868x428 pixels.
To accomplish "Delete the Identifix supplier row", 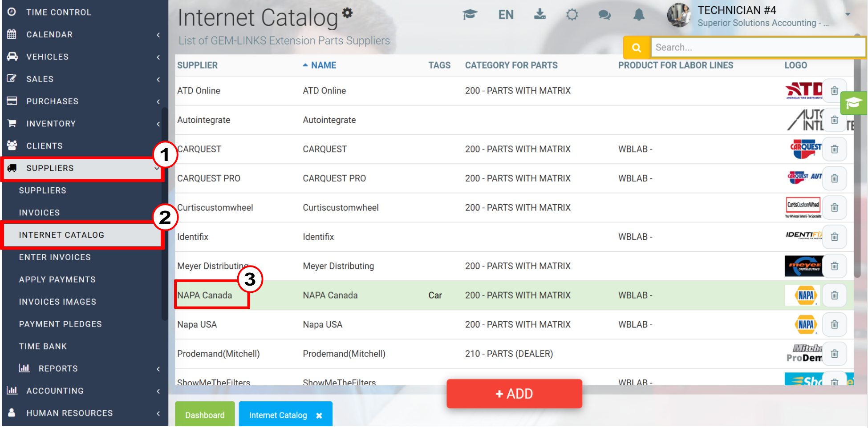I will (835, 237).
